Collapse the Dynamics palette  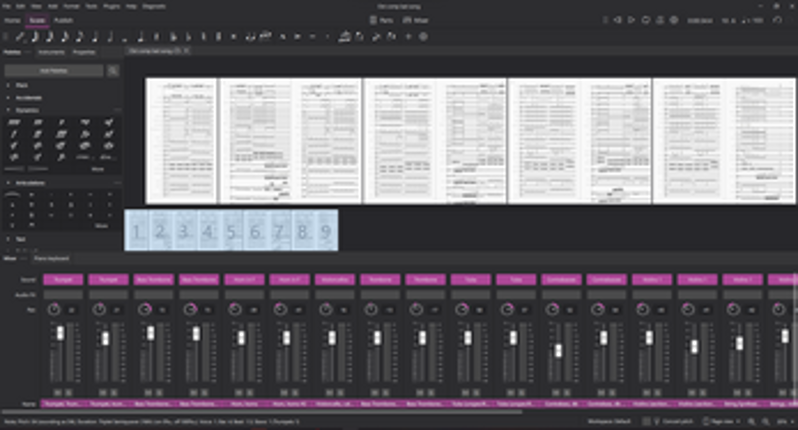tap(8, 110)
